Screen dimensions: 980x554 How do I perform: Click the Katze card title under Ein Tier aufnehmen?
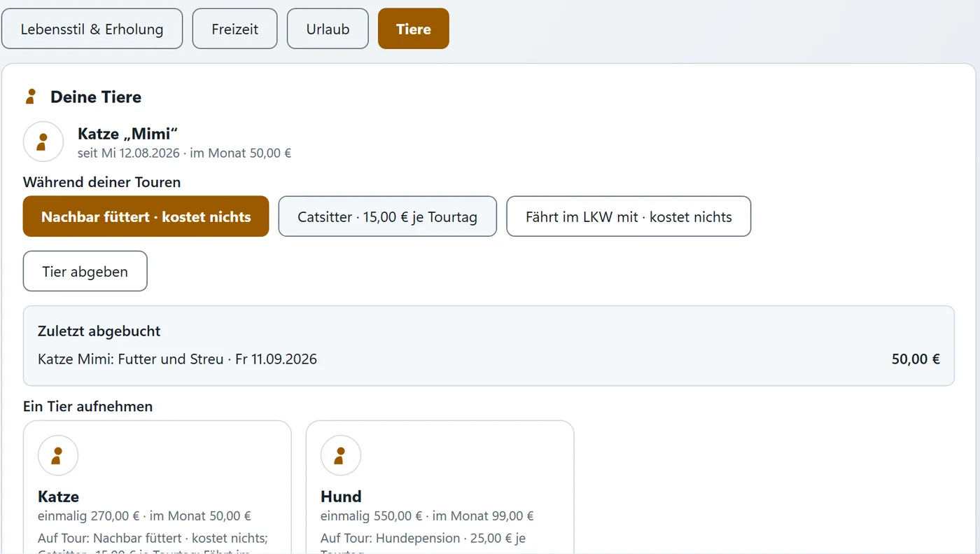click(x=58, y=497)
